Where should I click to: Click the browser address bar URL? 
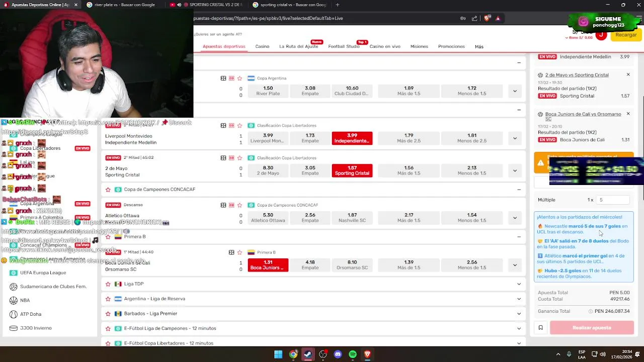[268, 18]
